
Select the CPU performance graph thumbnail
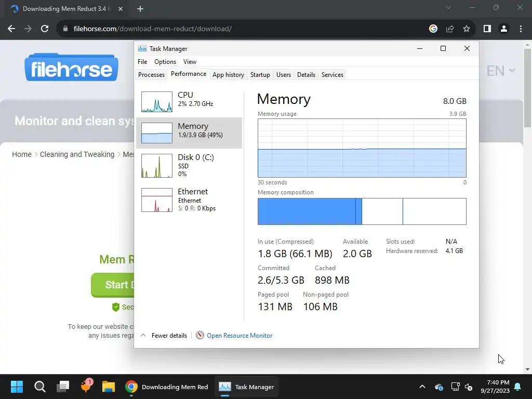click(x=156, y=102)
